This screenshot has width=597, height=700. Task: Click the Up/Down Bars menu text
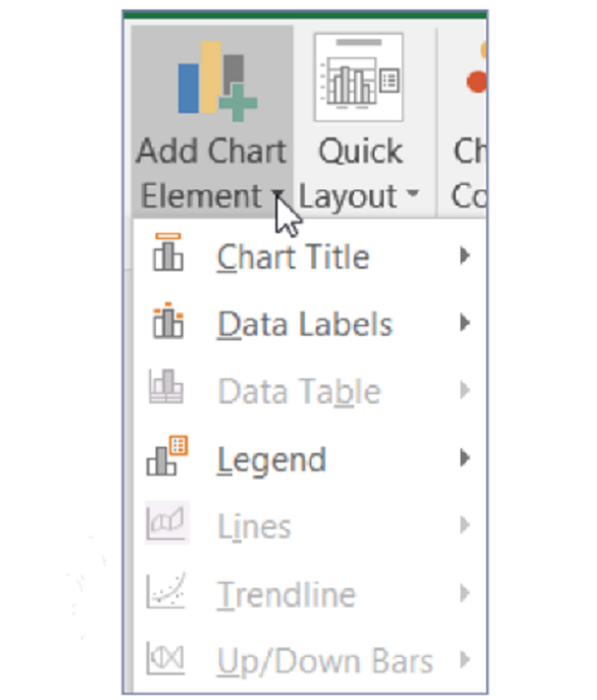coord(325,662)
